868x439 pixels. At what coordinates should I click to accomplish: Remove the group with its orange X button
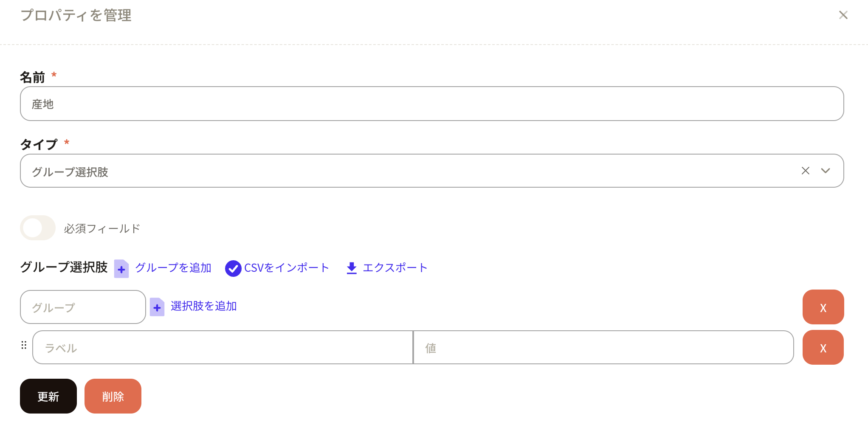[823, 307]
